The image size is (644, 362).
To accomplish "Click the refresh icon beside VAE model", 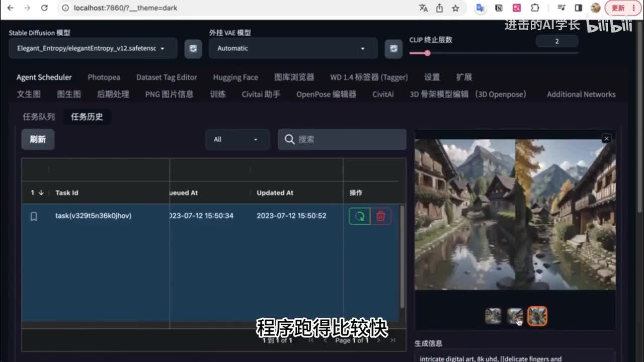I will point(393,49).
